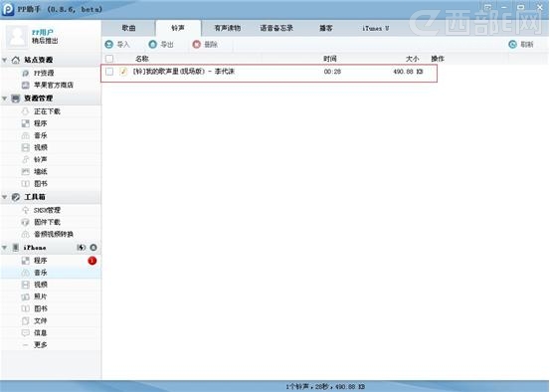Select 音乐 under the iPhone device
The width and height of the screenshot is (550, 392).
click(x=51, y=273)
